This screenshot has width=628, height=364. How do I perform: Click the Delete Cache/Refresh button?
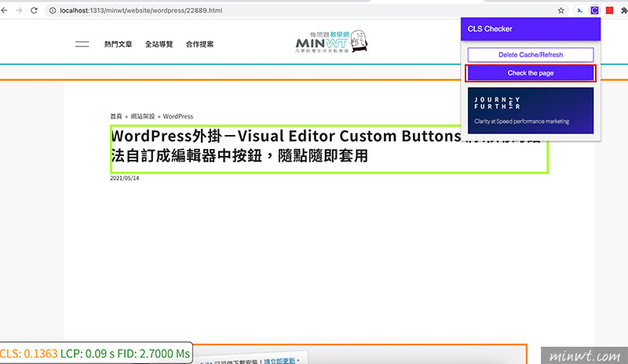pos(531,55)
